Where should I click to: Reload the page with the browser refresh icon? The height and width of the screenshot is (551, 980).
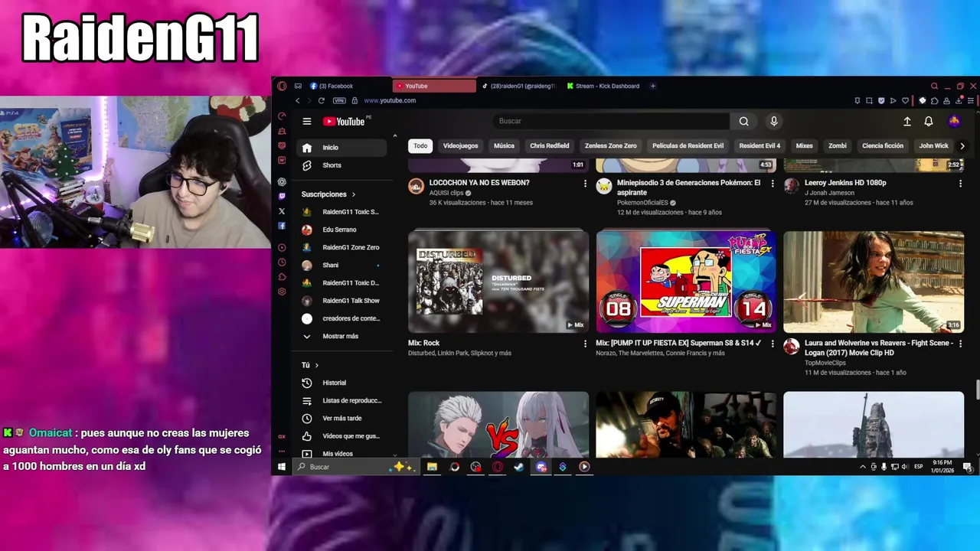point(321,100)
